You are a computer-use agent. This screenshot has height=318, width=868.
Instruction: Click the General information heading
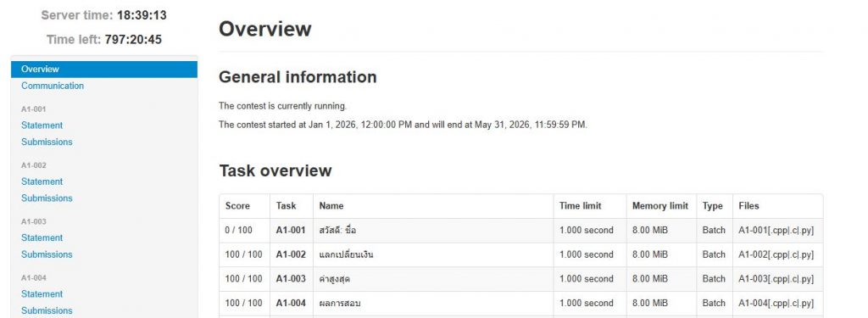point(298,76)
